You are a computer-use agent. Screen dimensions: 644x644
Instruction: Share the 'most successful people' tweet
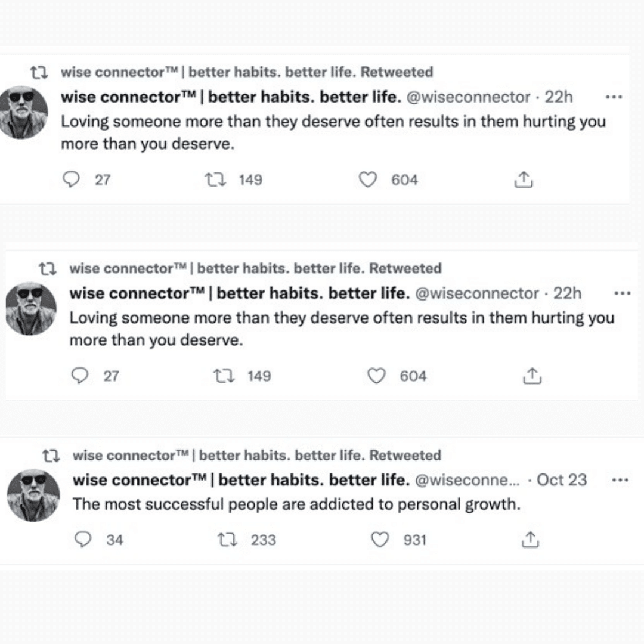(x=530, y=540)
